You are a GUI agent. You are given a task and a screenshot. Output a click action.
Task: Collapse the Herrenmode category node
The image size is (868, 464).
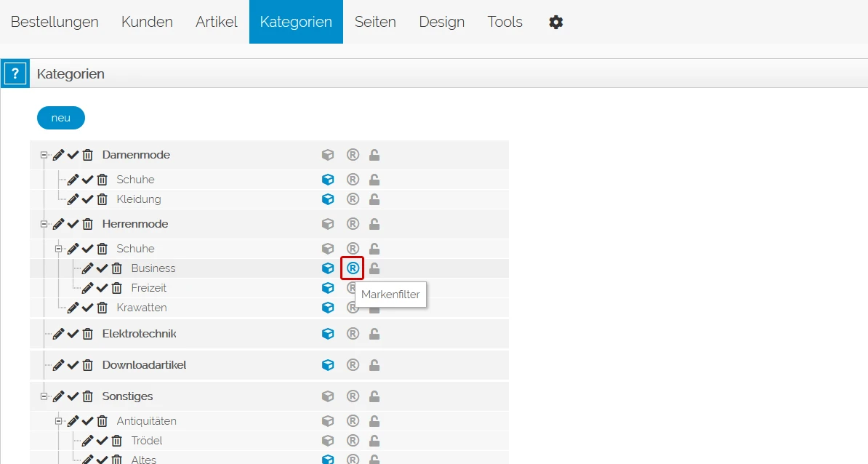[44, 224]
